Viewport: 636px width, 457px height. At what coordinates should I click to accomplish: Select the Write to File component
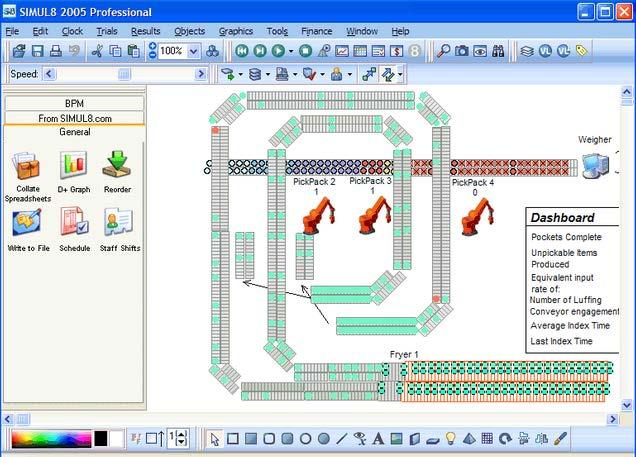(28, 230)
